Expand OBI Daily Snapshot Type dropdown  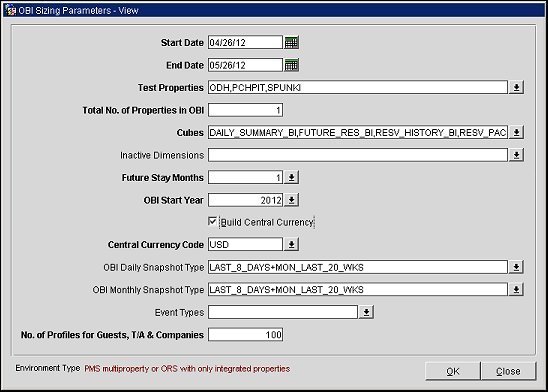(x=516, y=267)
